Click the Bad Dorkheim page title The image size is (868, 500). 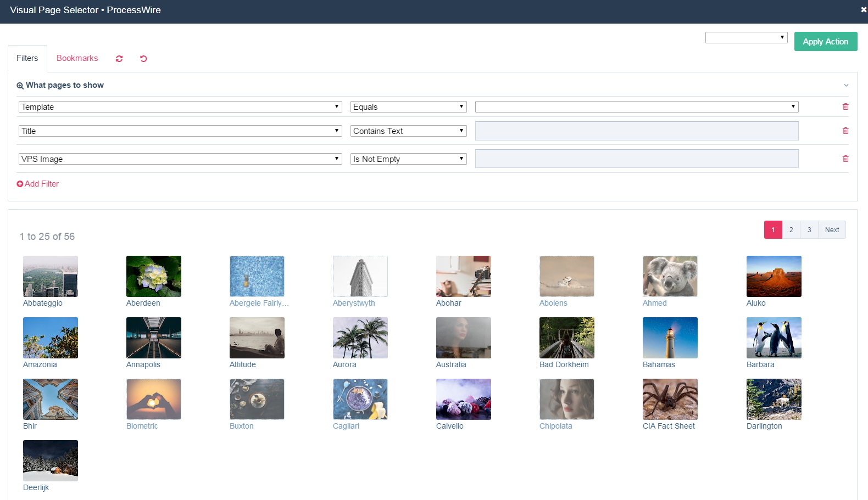click(x=564, y=364)
